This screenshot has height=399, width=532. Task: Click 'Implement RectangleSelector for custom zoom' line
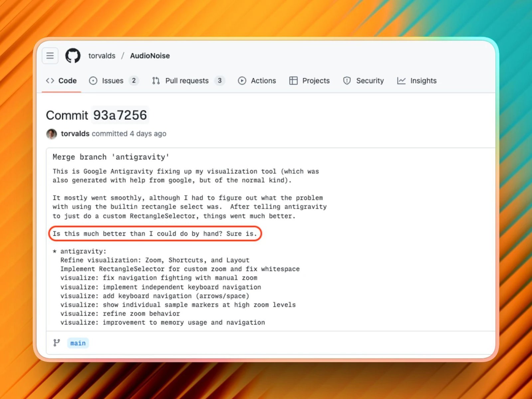click(180, 269)
